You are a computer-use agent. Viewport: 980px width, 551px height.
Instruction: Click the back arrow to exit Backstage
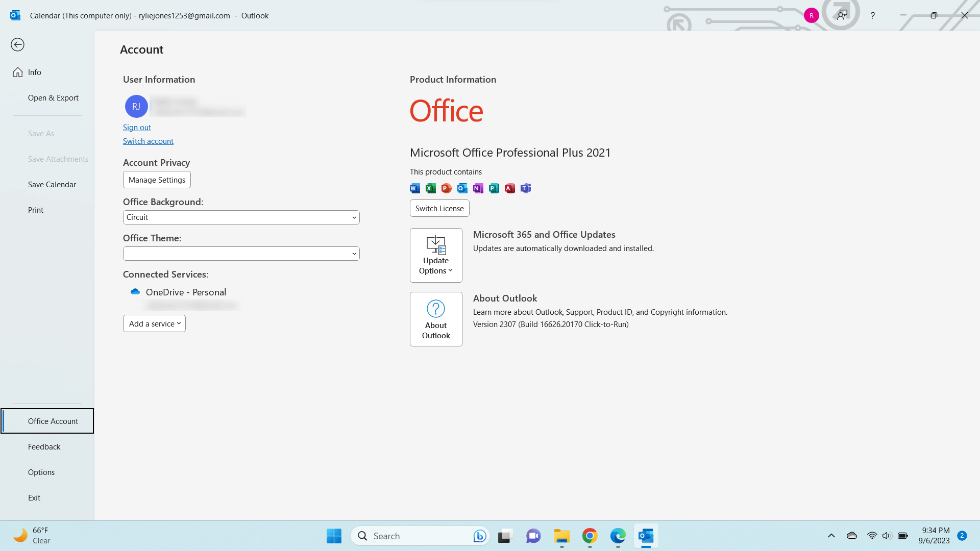pyautogui.click(x=17, y=45)
